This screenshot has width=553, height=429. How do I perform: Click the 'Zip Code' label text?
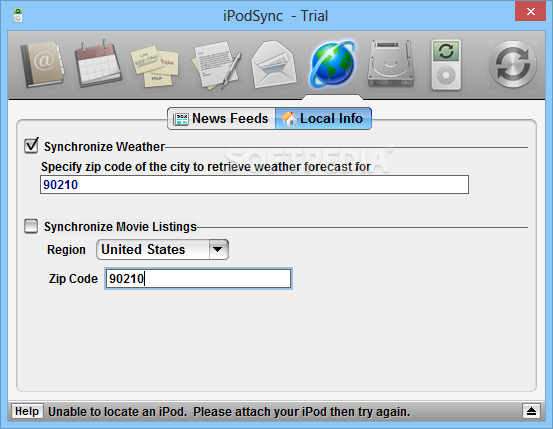(73, 279)
